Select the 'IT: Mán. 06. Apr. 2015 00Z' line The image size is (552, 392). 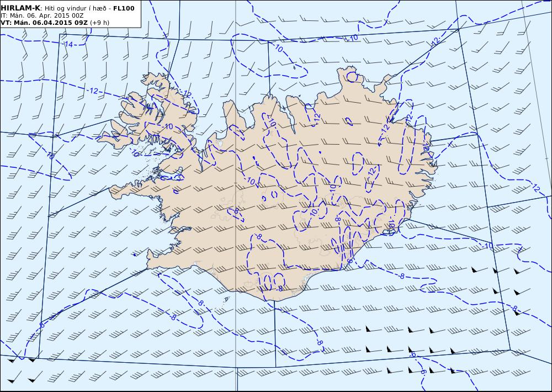click(42, 16)
